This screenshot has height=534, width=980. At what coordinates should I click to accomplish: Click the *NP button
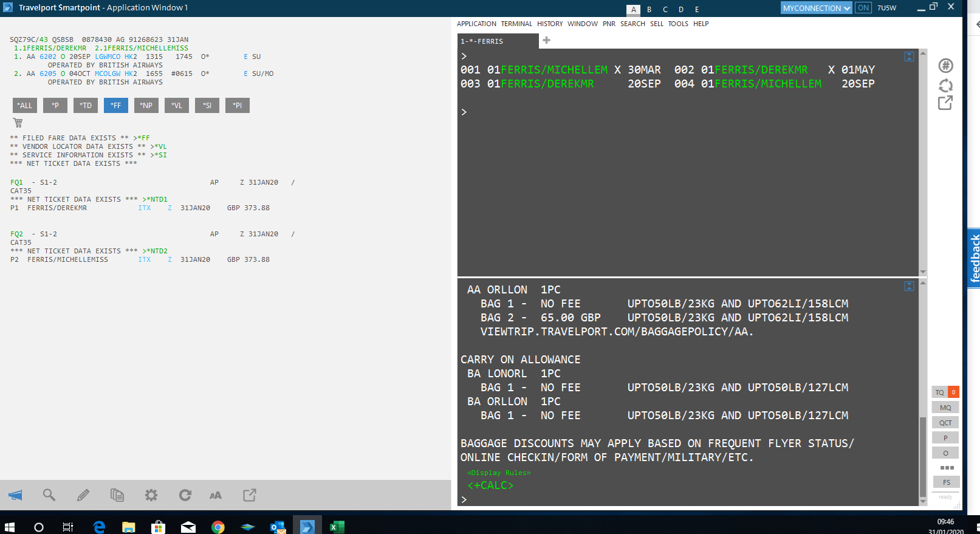(x=146, y=105)
